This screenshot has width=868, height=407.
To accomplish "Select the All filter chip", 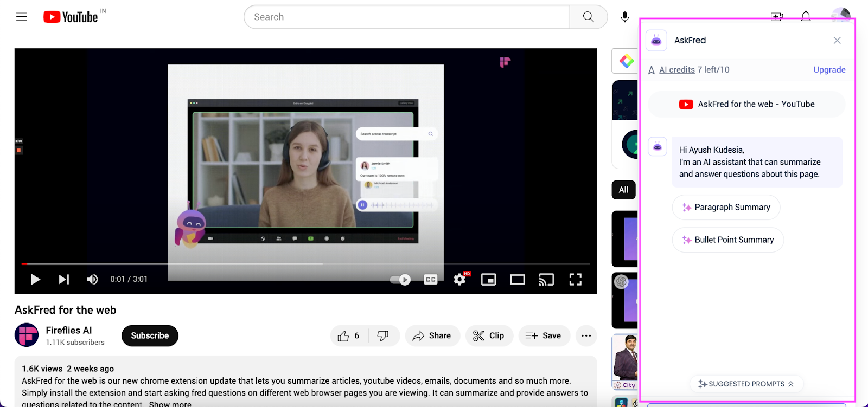I will 624,190.
